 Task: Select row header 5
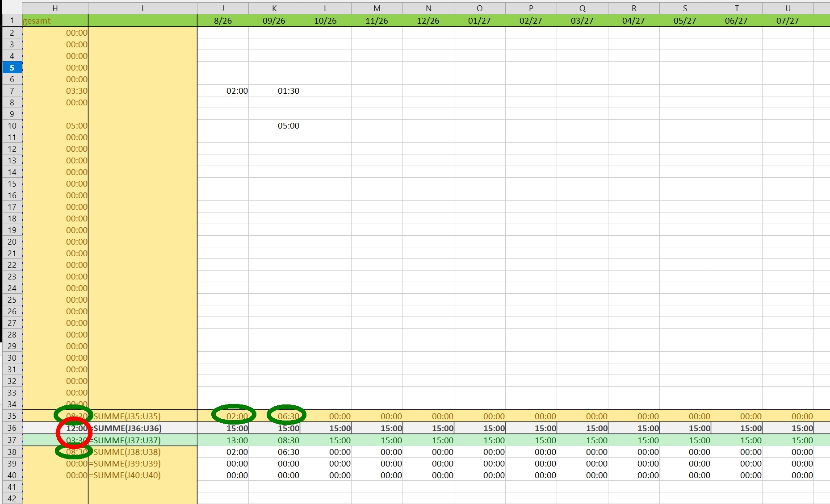click(x=12, y=67)
